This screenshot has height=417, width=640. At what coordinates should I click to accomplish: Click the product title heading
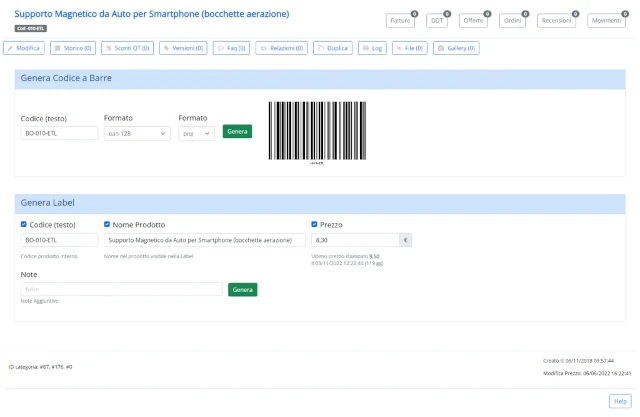coord(152,14)
